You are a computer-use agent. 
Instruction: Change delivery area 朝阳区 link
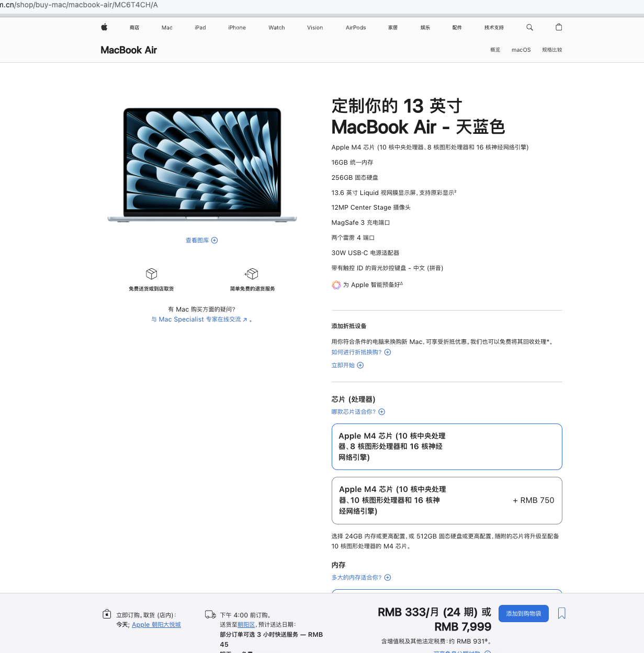246,625
